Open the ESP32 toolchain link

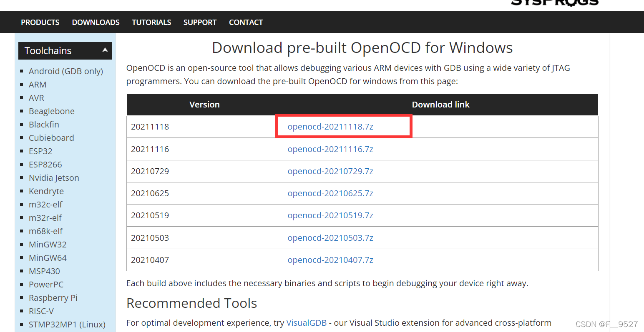click(x=40, y=151)
